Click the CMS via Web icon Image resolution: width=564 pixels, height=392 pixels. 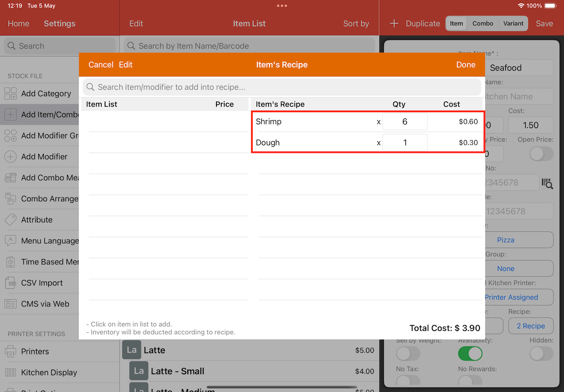tap(11, 304)
